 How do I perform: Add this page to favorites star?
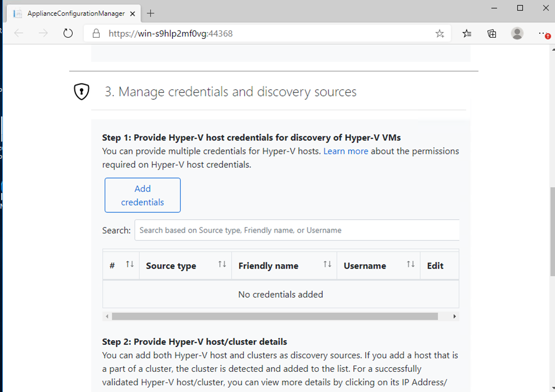(439, 34)
